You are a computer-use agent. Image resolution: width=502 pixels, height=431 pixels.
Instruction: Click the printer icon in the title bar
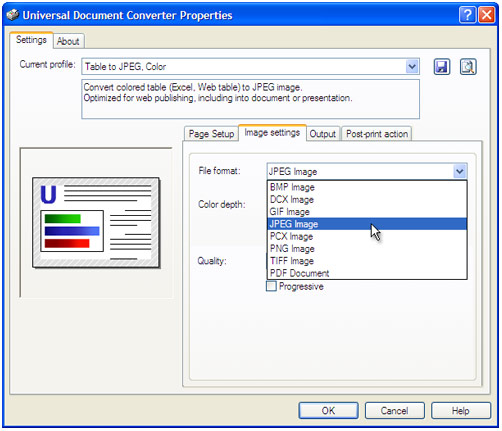pyautogui.click(x=12, y=15)
